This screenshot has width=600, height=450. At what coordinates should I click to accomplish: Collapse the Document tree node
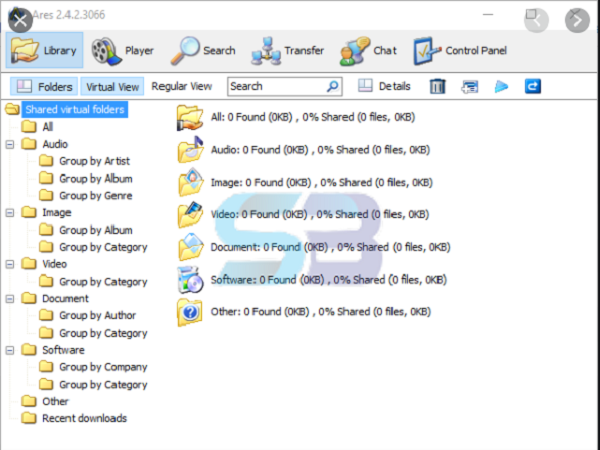(10, 299)
